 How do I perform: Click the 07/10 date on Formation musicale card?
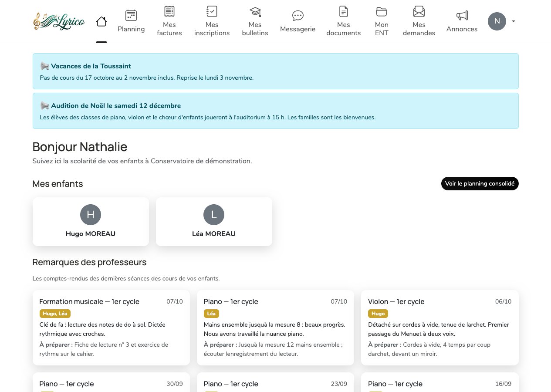click(x=175, y=301)
